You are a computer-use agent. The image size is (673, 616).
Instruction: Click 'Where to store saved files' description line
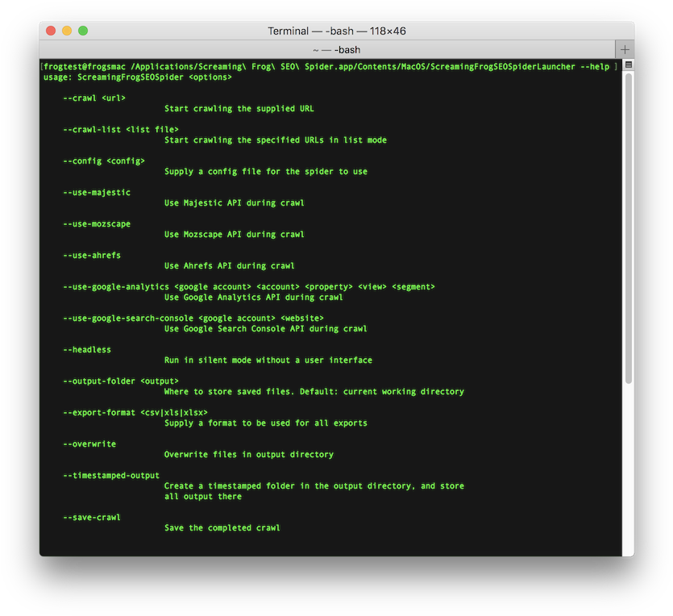point(314,392)
